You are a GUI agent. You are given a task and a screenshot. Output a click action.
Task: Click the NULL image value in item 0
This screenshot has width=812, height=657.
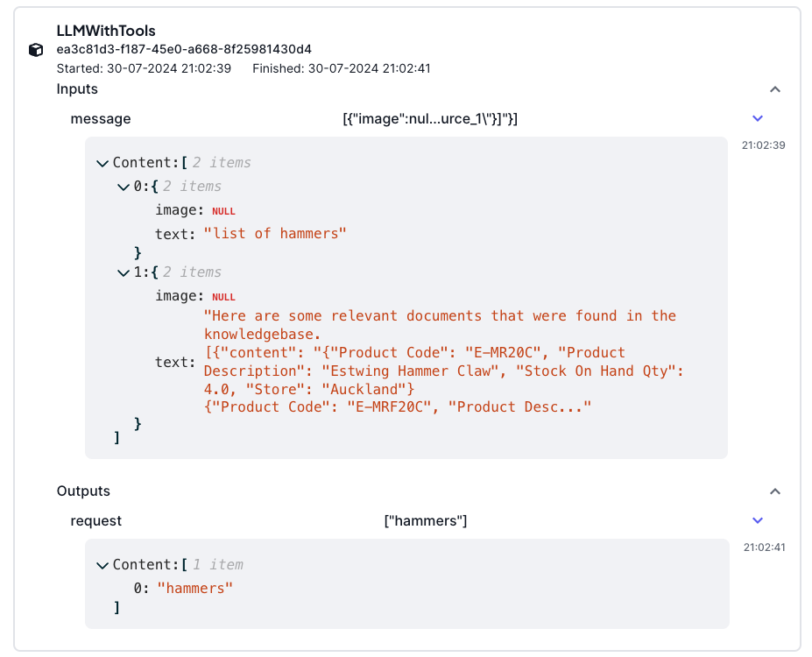(223, 211)
